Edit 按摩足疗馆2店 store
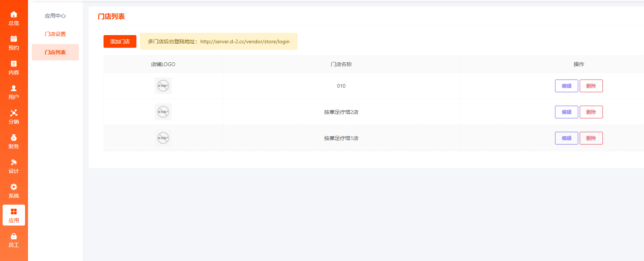The width and height of the screenshot is (644, 261). [566, 112]
